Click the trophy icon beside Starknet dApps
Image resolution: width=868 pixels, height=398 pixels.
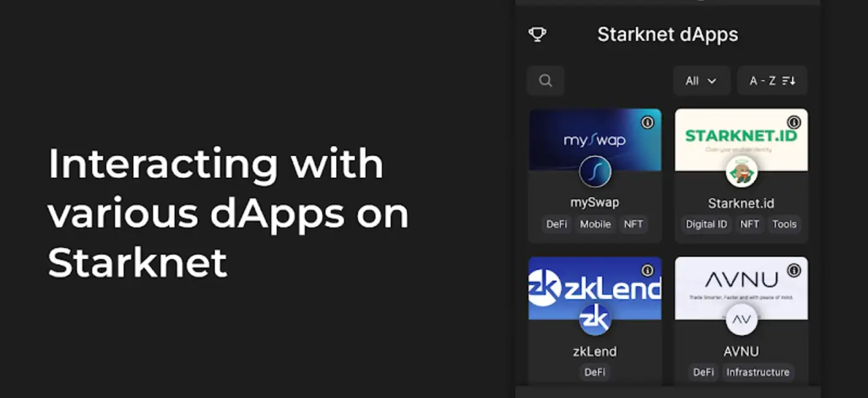pos(537,34)
